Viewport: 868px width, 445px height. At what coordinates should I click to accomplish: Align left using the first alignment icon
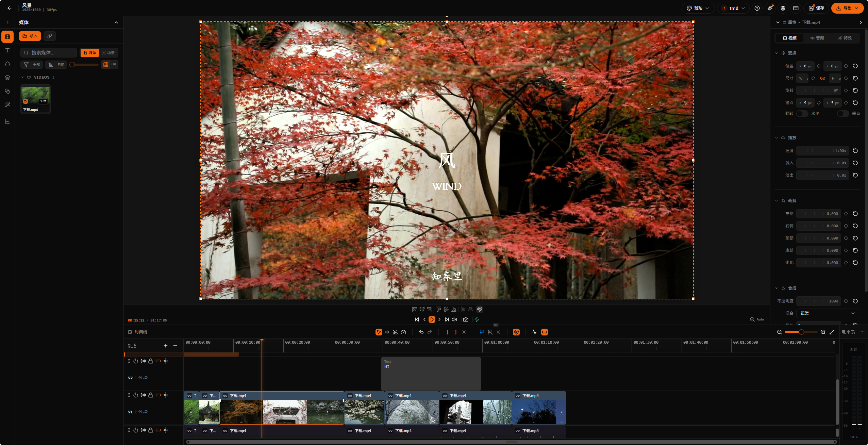point(414,309)
